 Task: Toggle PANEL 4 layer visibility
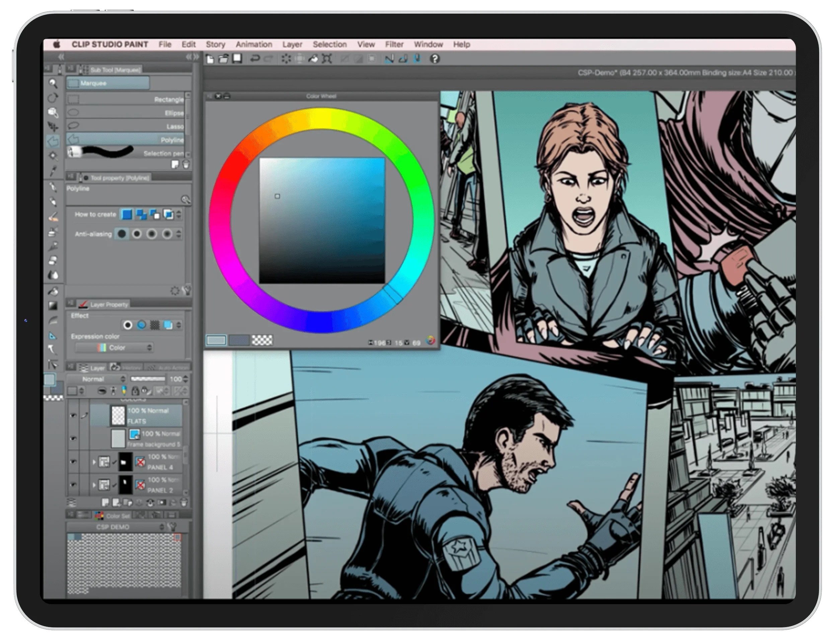coord(74,462)
